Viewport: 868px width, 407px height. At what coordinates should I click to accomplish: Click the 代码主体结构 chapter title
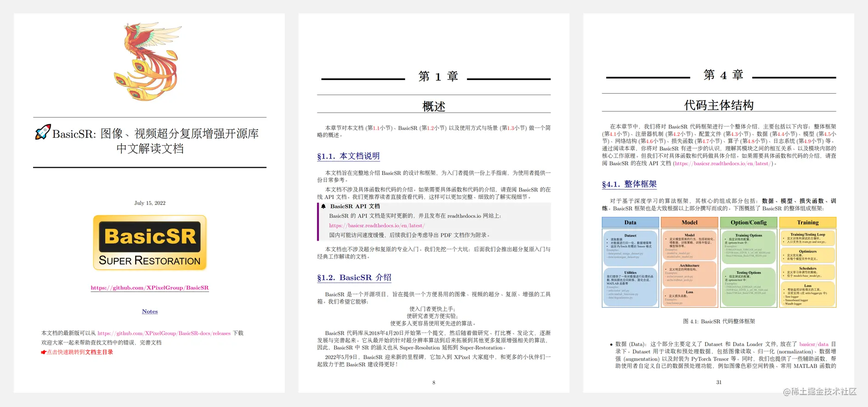[719, 105]
